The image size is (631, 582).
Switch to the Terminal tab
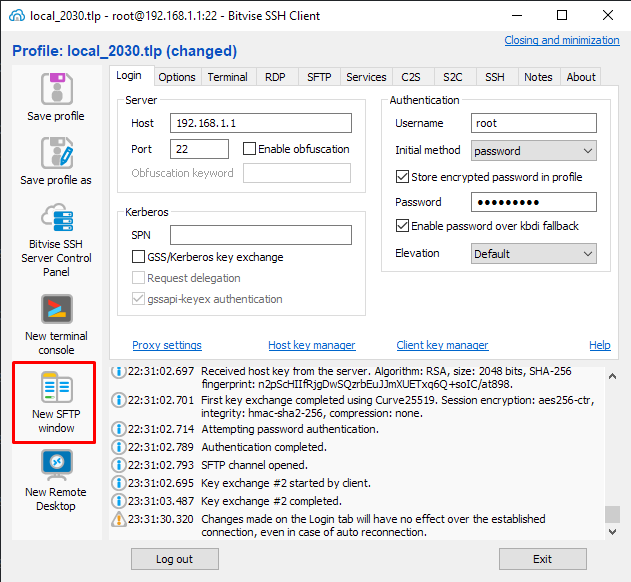[x=227, y=77]
